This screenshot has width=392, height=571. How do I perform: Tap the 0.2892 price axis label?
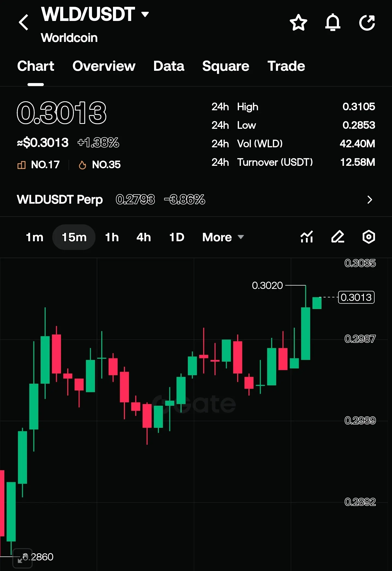coord(360,502)
